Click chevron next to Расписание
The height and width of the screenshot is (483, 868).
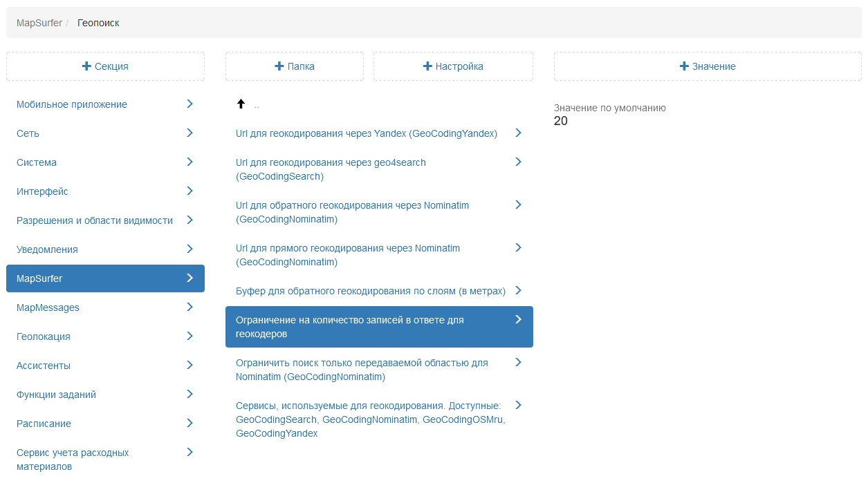point(190,423)
